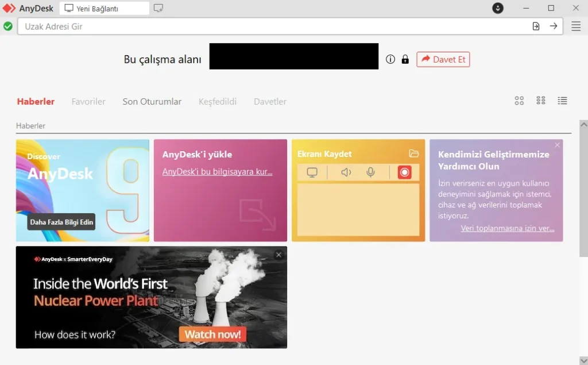The image size is (588, 365).
Task: Switch to small tiles view
Action: (541, 101)
